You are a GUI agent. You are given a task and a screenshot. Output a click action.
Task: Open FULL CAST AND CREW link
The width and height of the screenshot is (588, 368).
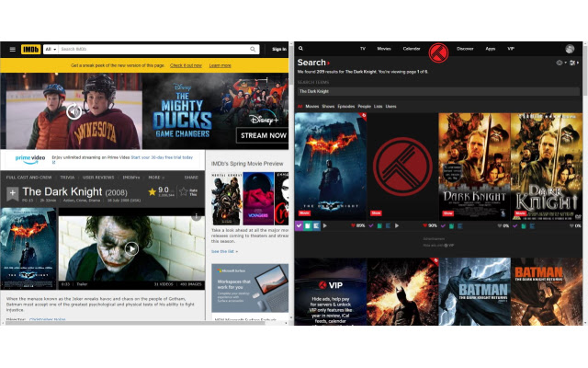pyautogui.click(x=28, y=178)
